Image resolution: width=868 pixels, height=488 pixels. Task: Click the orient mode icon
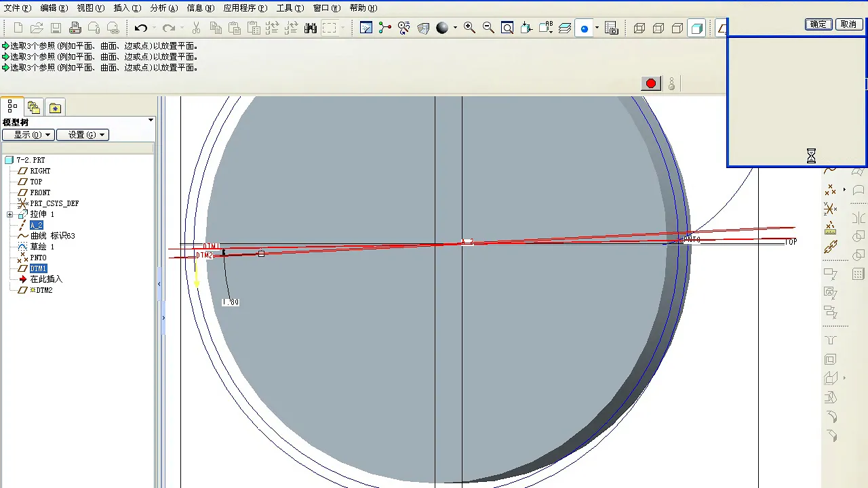[404, 28]
